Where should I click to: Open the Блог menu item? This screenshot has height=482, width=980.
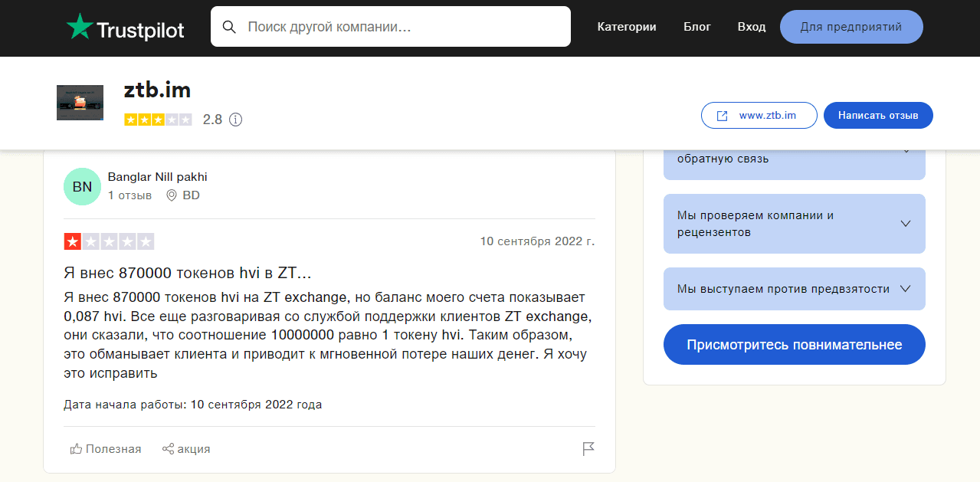click(697, 27)
